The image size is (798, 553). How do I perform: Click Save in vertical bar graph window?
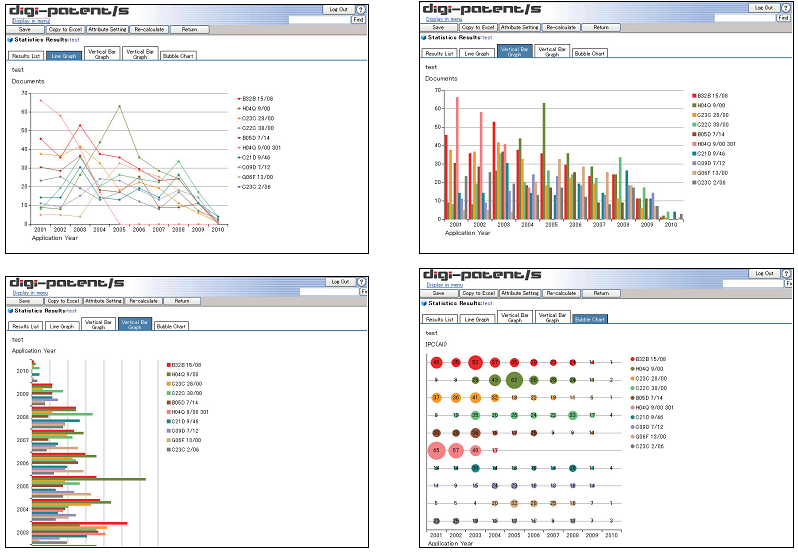pos(438,27)
